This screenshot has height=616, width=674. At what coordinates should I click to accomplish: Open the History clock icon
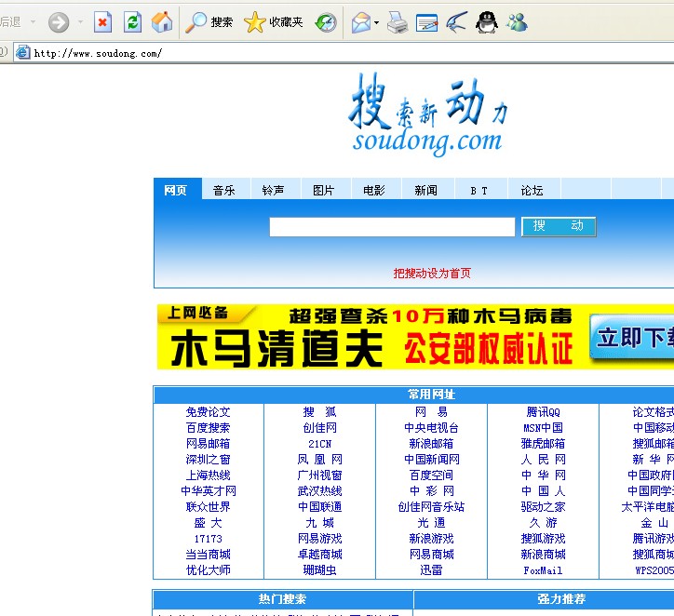coord(326,22)
